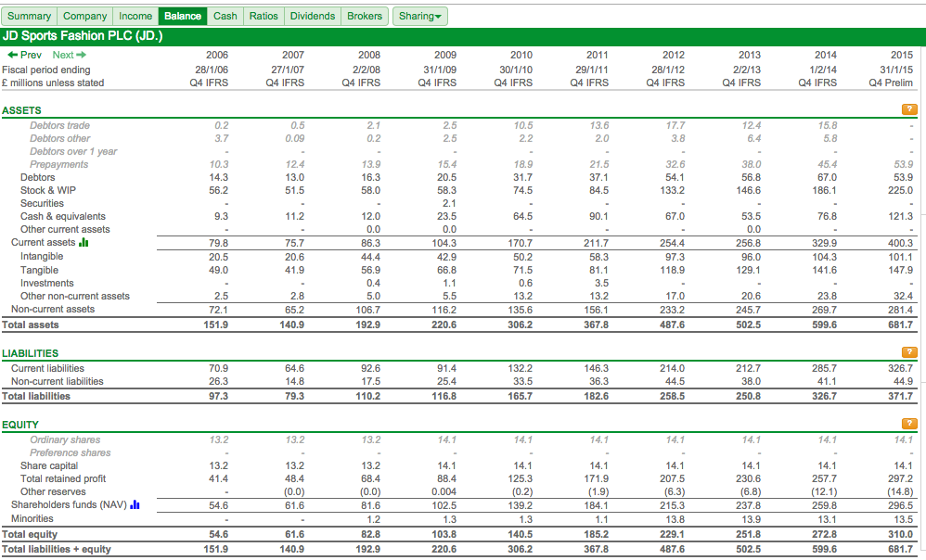926x560 pixels.
Task: Click the LIABILITIES section heading
Action: pyautogui.click(x=30, y=353)
